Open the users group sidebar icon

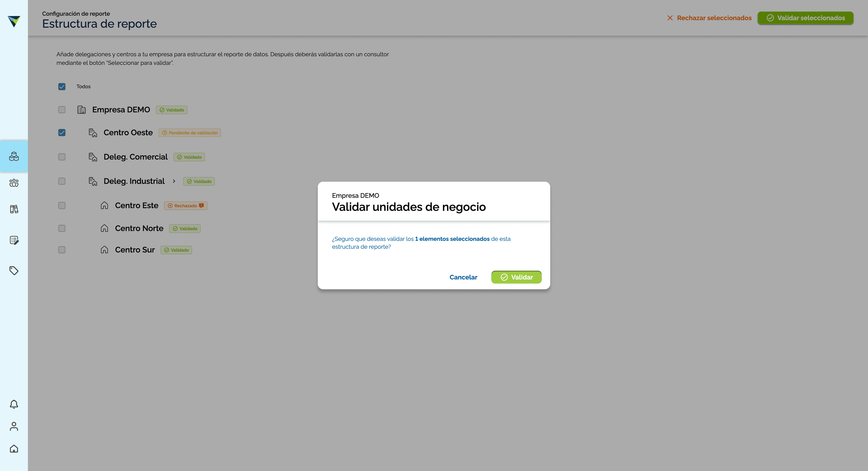[x=14, y=183]
